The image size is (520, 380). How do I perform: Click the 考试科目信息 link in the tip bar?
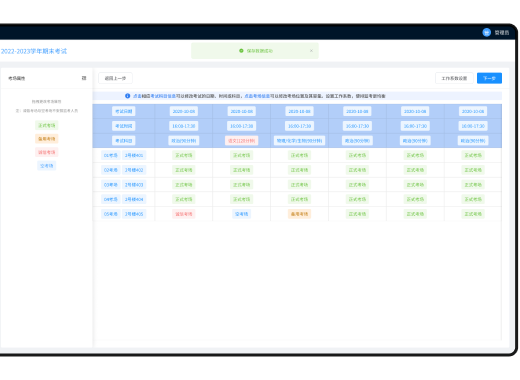coord(163,96)
